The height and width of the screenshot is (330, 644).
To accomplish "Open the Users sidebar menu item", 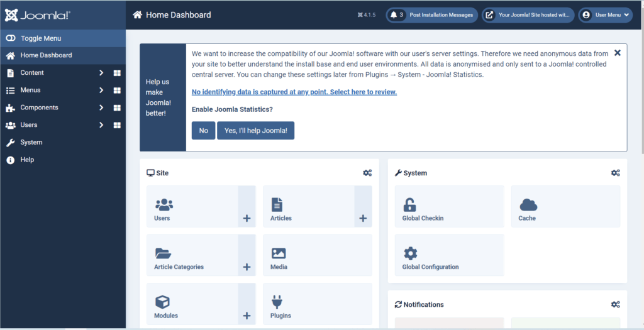I will [x=29, y=125].
